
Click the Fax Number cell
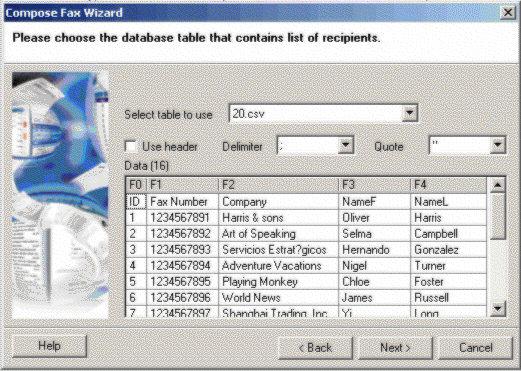pos(182,202)
